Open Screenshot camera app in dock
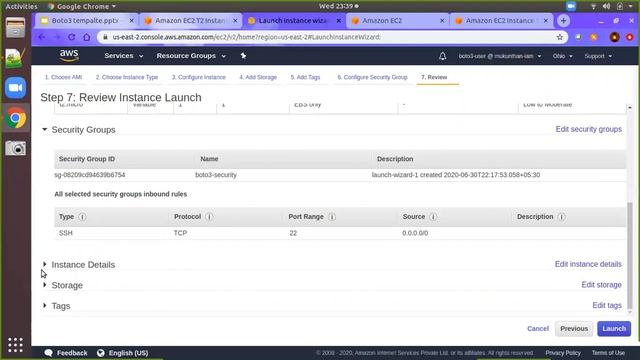Viewport: 640px width, 360px height. tap(16, 148)
